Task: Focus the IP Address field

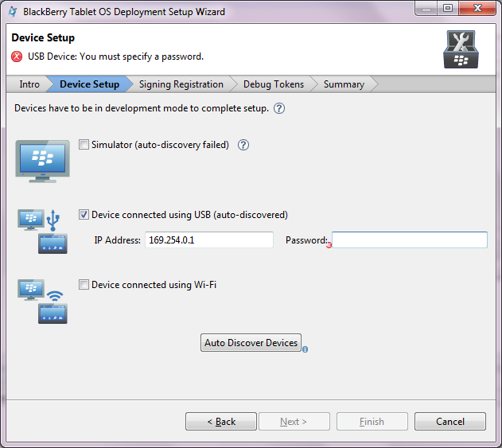Action: (209, 240)
